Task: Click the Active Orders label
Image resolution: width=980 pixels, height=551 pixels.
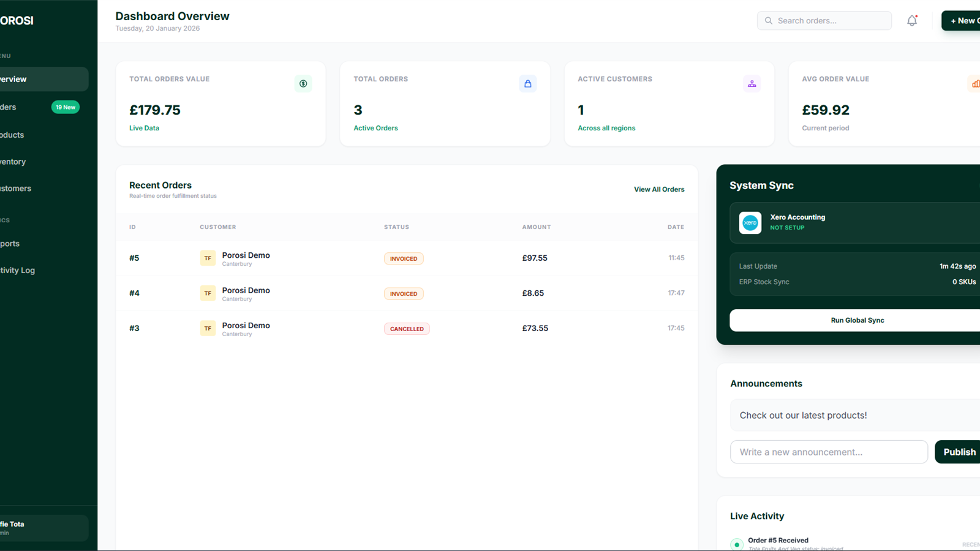Action: click(x=375, y=128)
